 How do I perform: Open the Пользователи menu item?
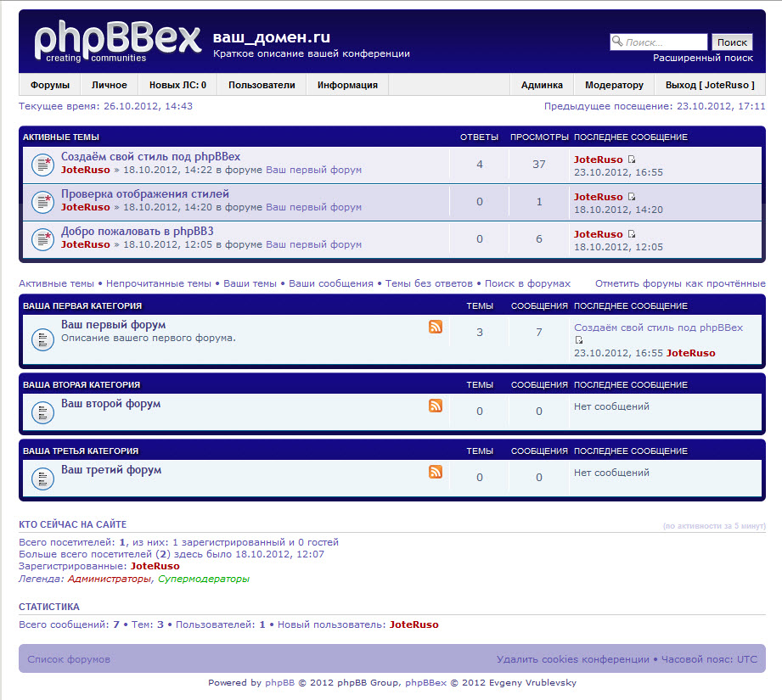262,85
